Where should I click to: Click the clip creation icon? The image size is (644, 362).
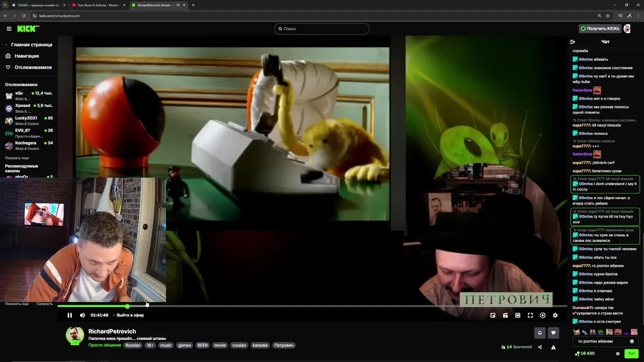click(x=505, y=315)
